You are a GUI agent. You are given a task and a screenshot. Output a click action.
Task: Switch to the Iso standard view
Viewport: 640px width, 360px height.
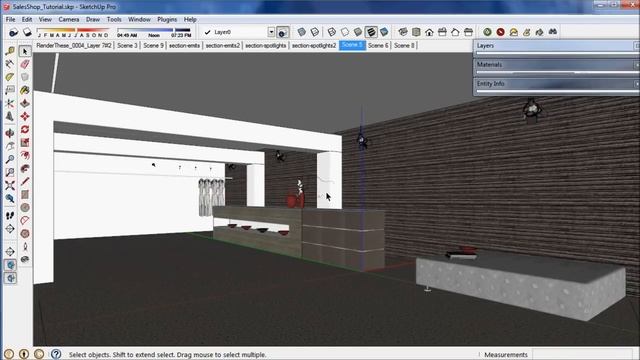coord(402,32)
